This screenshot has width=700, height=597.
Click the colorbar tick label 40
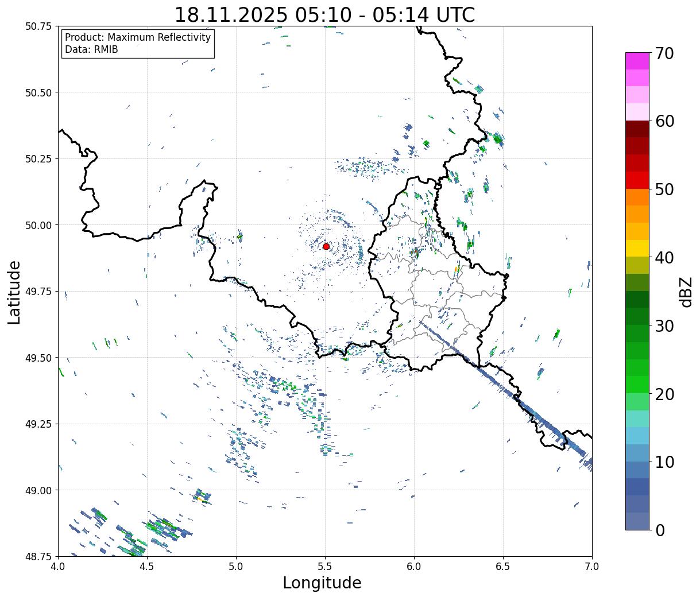[664, 258]
